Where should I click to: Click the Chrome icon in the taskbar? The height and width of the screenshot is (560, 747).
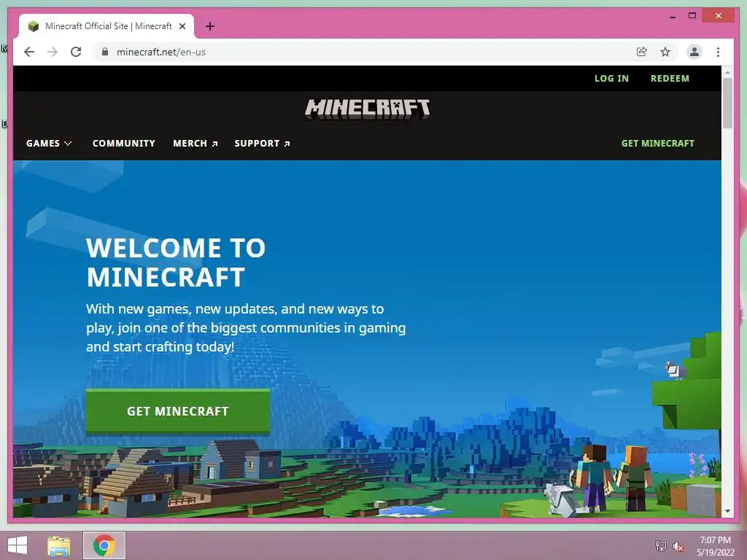104,545
